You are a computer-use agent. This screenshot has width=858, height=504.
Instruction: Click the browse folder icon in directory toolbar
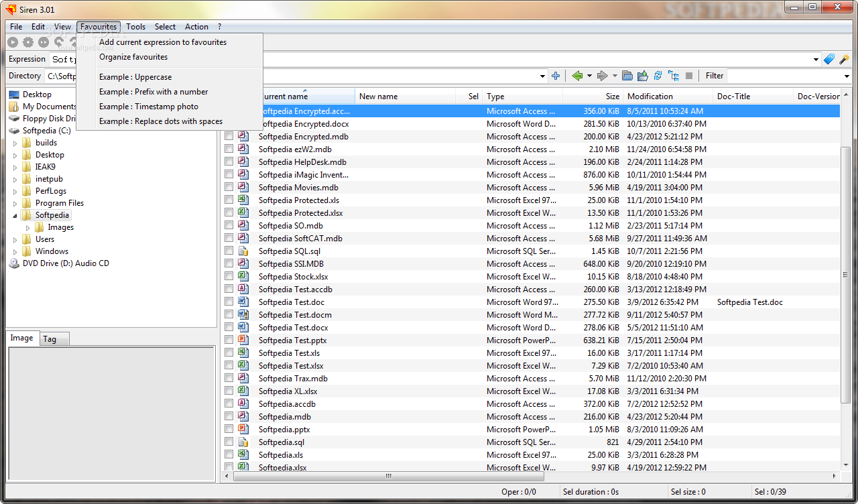click(x=627, y=76)
